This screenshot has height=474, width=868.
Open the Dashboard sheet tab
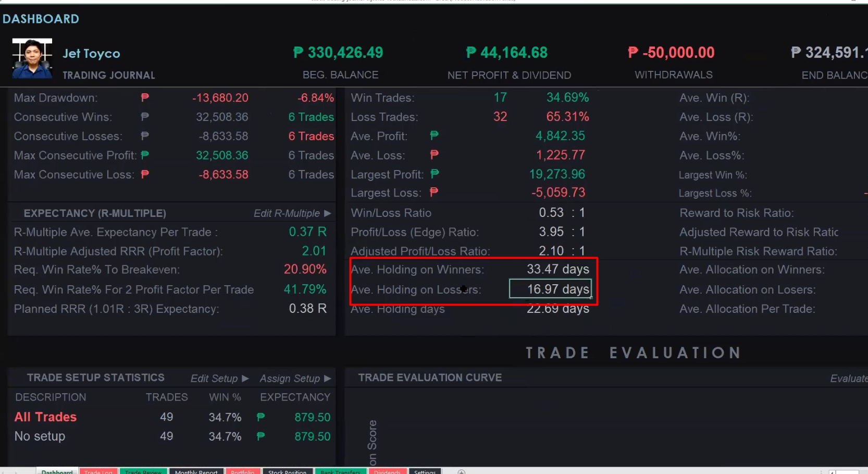57,471
